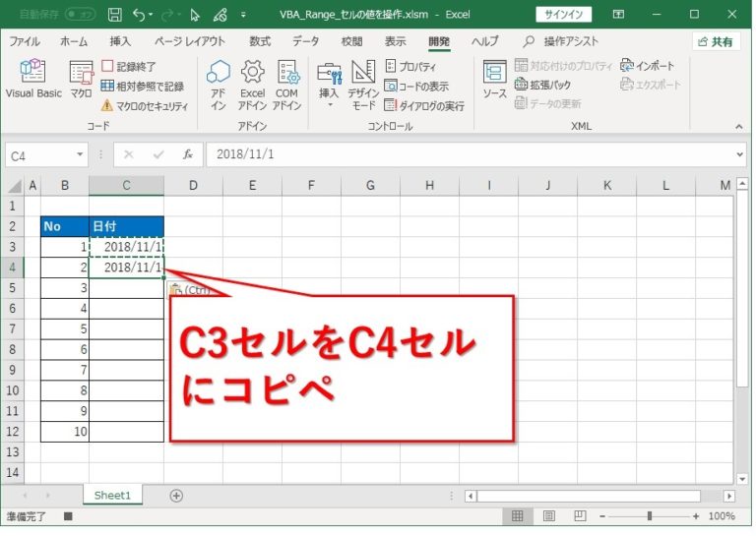Open the ファイル menu tab
This screenshot has height=536, width=756.
coord(25,41)
